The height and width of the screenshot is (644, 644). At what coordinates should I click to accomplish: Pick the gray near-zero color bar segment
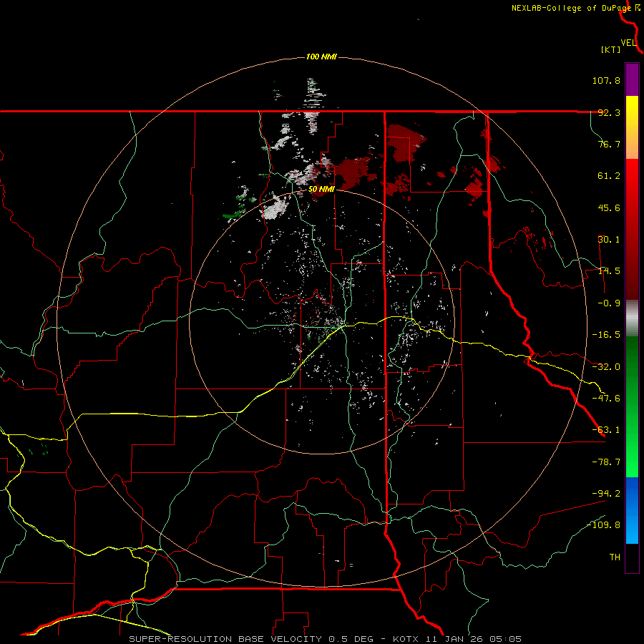pos(632,318)
